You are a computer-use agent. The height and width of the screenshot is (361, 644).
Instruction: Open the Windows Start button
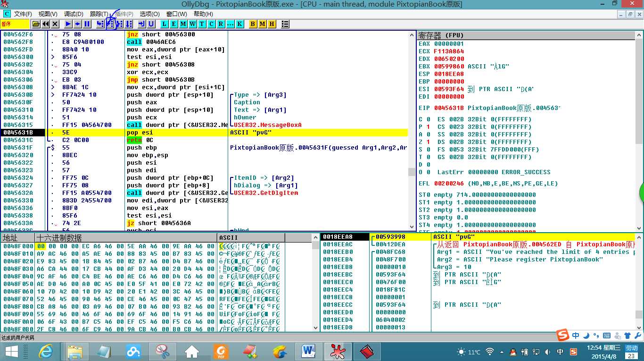click(11, 352)
